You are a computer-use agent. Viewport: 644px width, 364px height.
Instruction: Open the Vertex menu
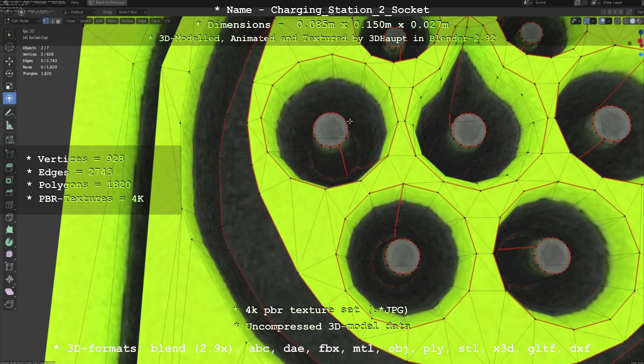tap(127, 21)
